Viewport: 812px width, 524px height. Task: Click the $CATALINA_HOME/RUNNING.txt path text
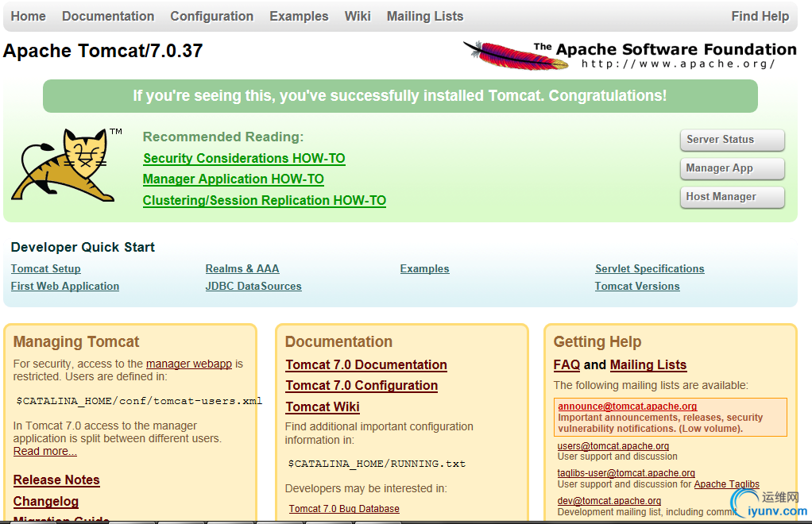point(377,464)
